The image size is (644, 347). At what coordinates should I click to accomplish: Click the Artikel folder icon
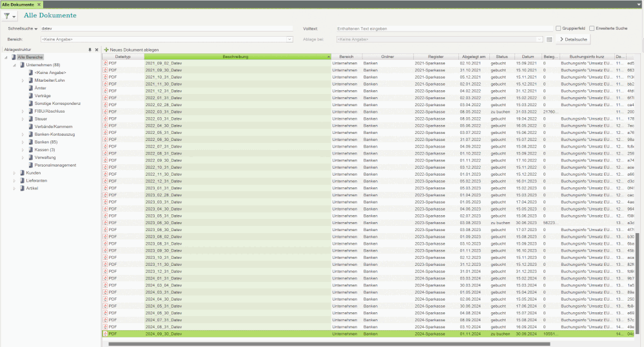click(22, 188)
